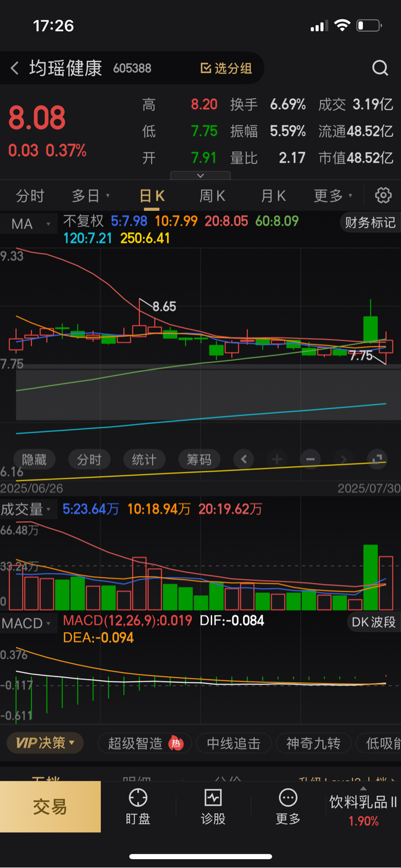Expand quote details chevron below prices
The image size is (401, 868).
point(200,176)
